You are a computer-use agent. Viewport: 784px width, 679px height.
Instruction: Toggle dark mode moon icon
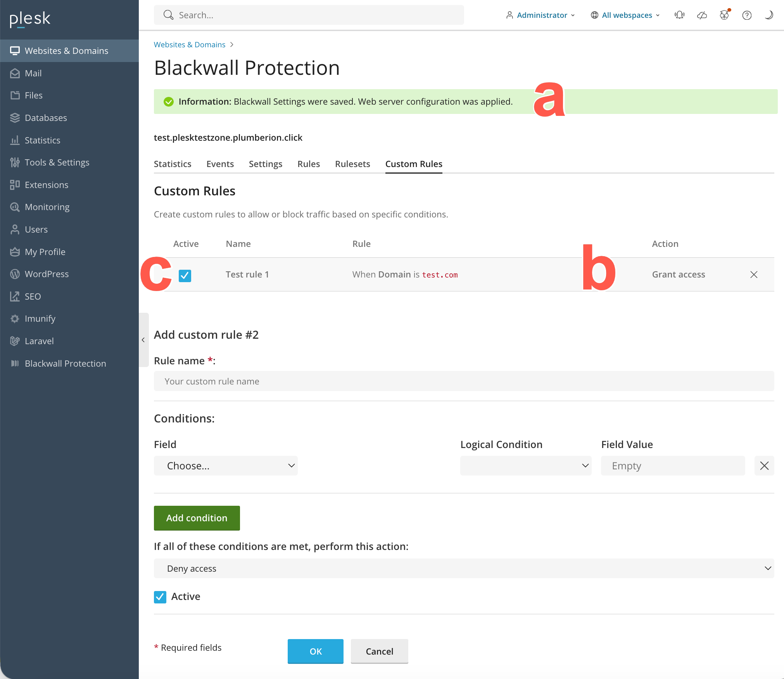pos(769,15)
